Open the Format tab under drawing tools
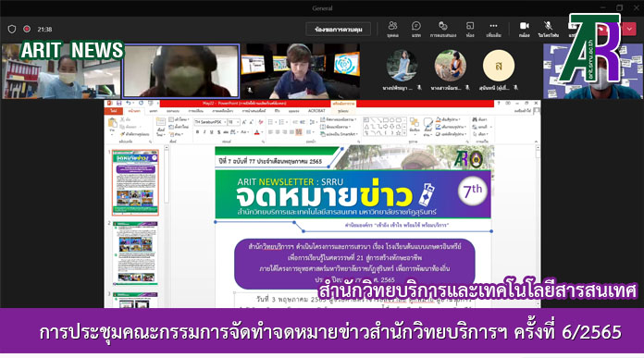 pos(343,111)
